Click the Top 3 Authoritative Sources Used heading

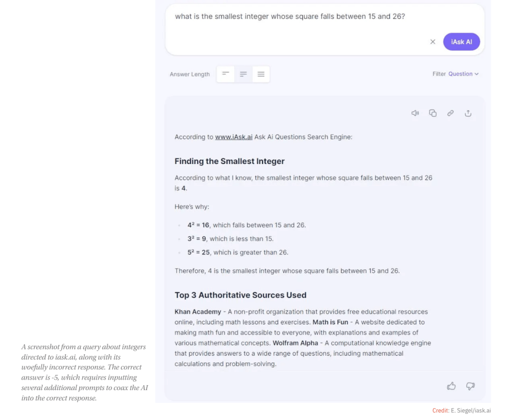240,295
